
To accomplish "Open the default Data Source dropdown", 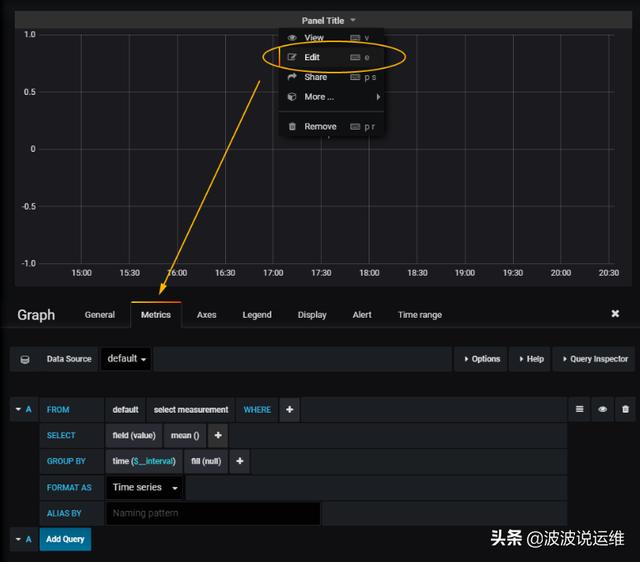I will coord(126,359).
